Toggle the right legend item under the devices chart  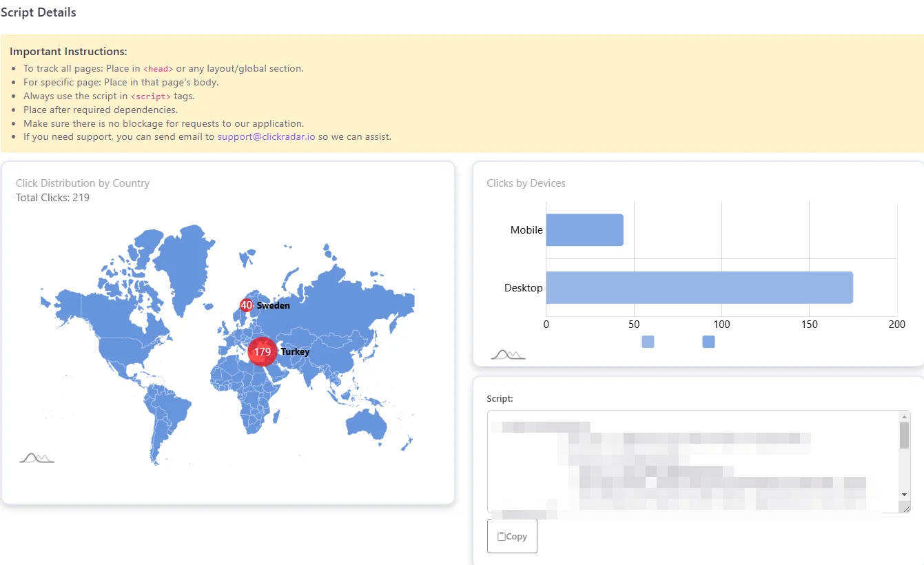tap(708, 341)
